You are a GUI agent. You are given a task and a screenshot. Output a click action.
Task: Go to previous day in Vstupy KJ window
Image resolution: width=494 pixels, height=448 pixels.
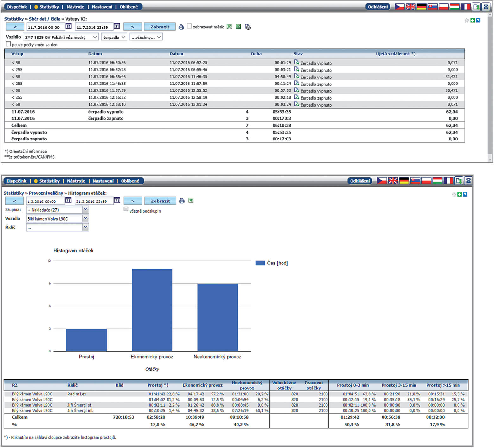click(15, 27)
